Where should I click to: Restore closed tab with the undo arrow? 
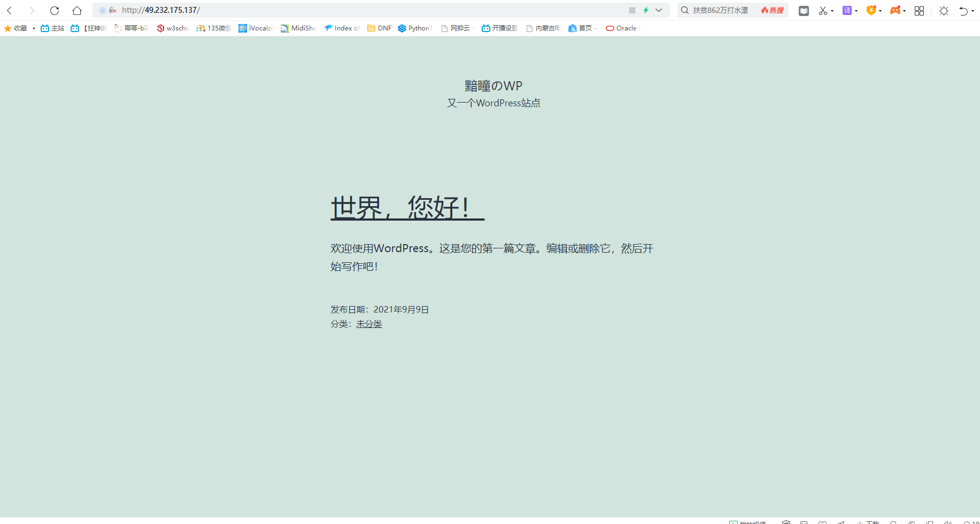point(963,11)
